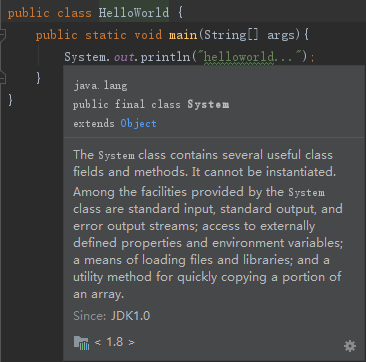Click the main method name
Viewport: 366px width, 362px height.
click(x=183, y=35)
